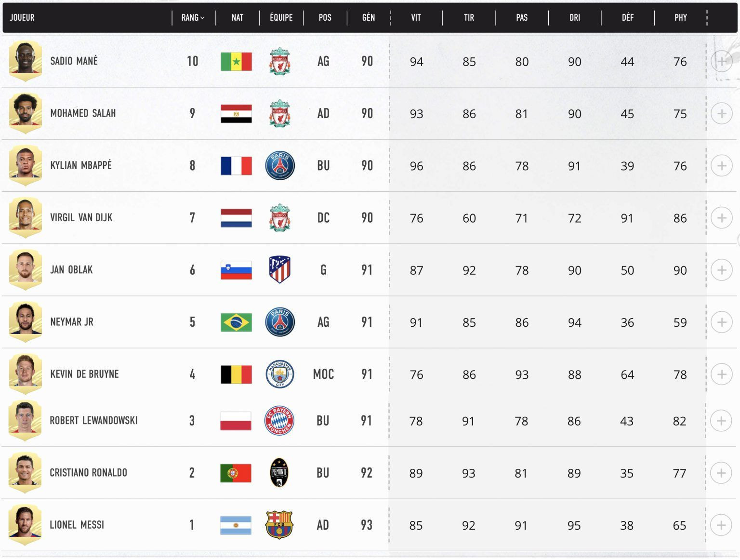
Task: Open Cristiano Ronaldo's player name link
Action: pyautogui.click(x=89, y=473)
